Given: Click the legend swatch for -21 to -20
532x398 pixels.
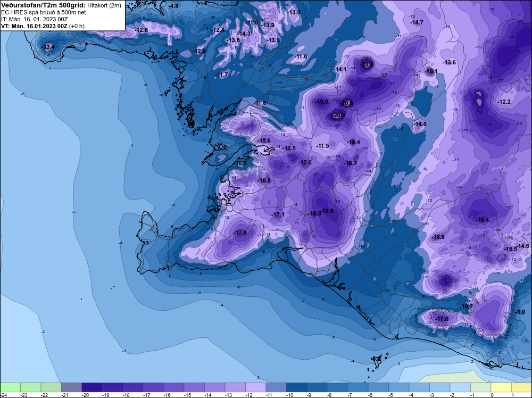Looking at the screenshot, I should [x=72, y=387].
